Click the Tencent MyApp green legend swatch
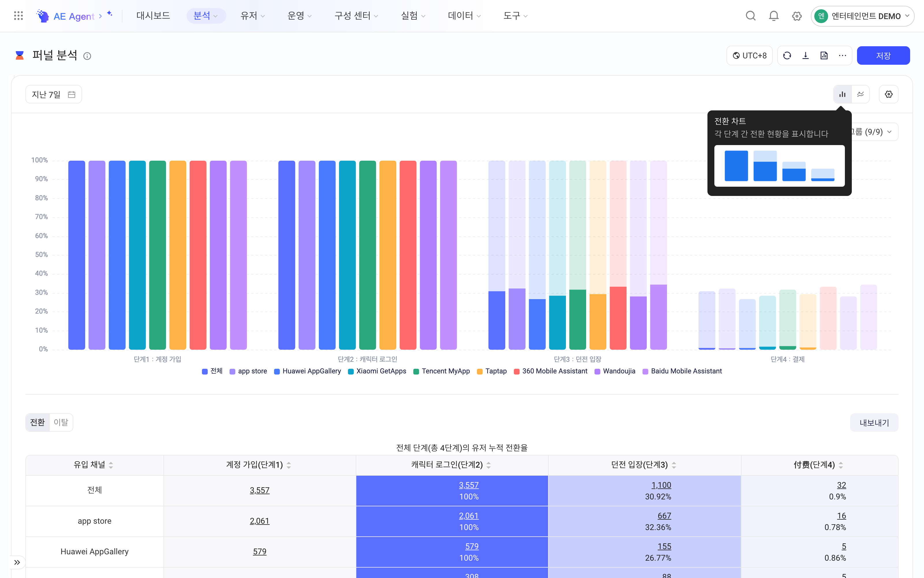The height and width of the screenshot is (578, 924). (x=416, y=371)
